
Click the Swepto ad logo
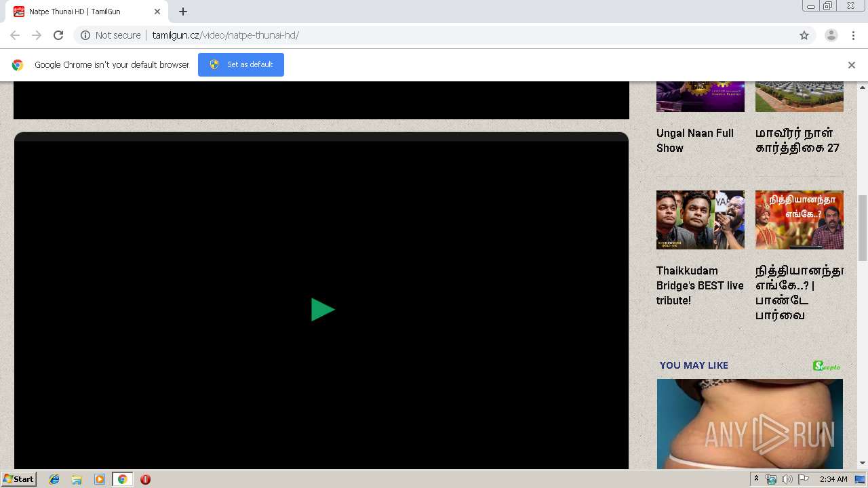pyautogui.click(x=827, y=366)
